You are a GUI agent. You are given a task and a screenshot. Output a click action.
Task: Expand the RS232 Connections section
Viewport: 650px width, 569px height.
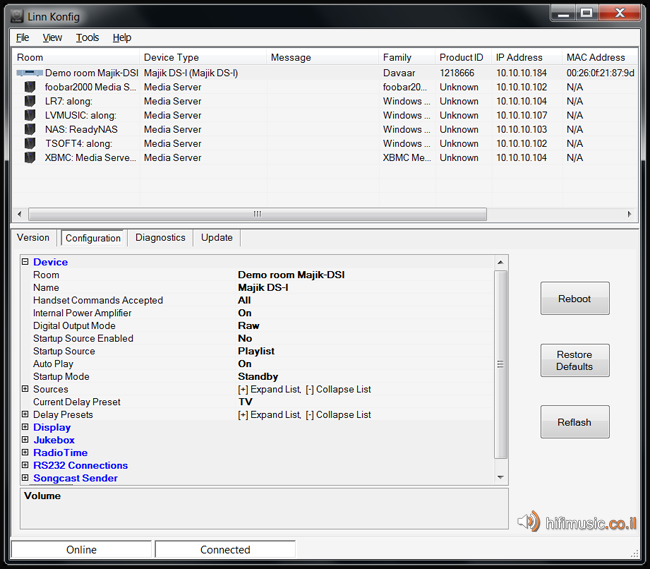(25, 465)
